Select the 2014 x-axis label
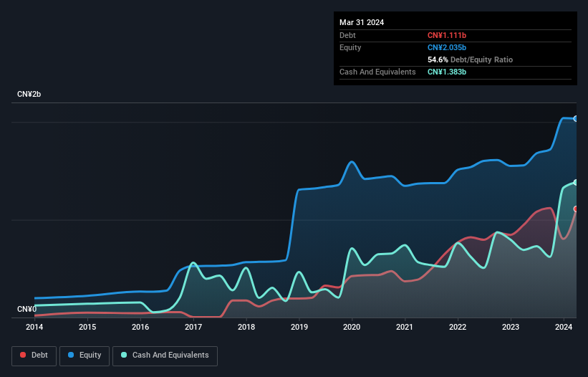The width and height of the screenshot is (588, 377). coord(34,328)
